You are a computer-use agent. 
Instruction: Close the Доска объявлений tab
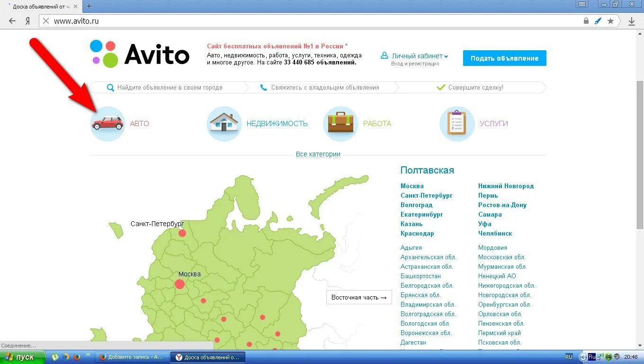pyautogui.click(x=75, y=7)
